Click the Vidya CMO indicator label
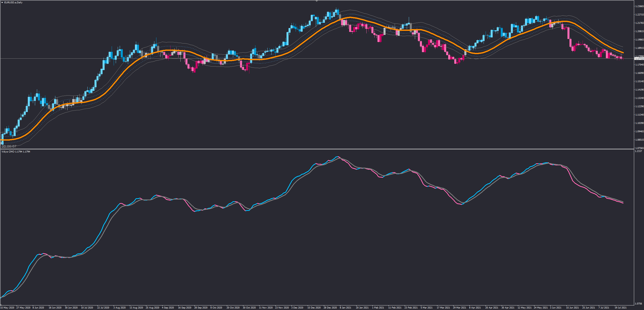The image size is (644, 310). point(8,152)
